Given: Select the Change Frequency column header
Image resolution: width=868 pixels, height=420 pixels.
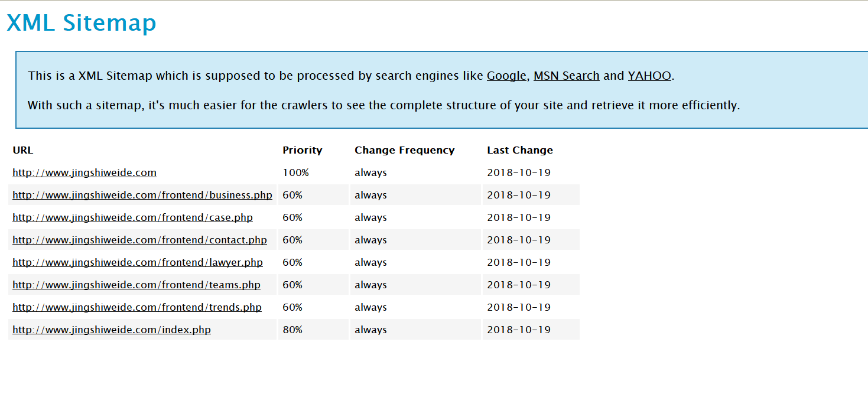Looking at the screenshot, I should (x=405, y=151).
